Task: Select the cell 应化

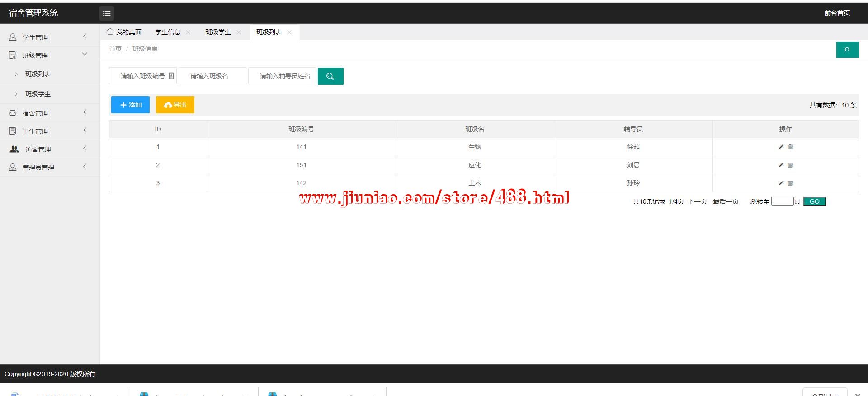Action: (475, 165)
